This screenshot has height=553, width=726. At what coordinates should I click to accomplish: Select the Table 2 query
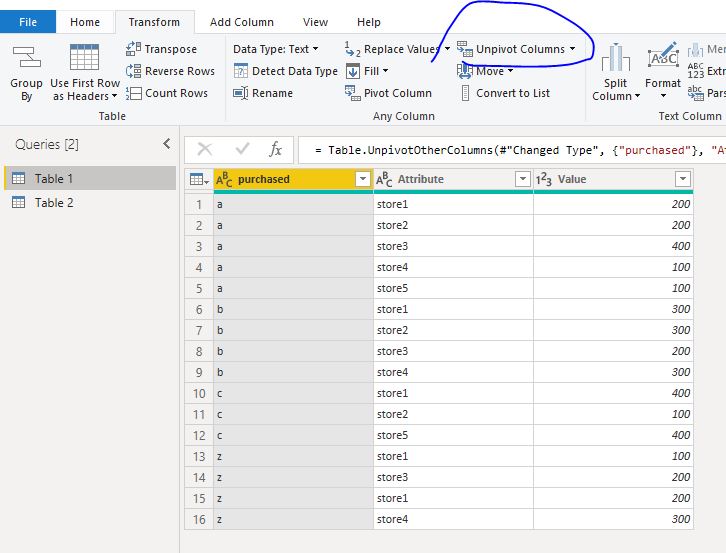pyautogui.click(x=90, y=202)
